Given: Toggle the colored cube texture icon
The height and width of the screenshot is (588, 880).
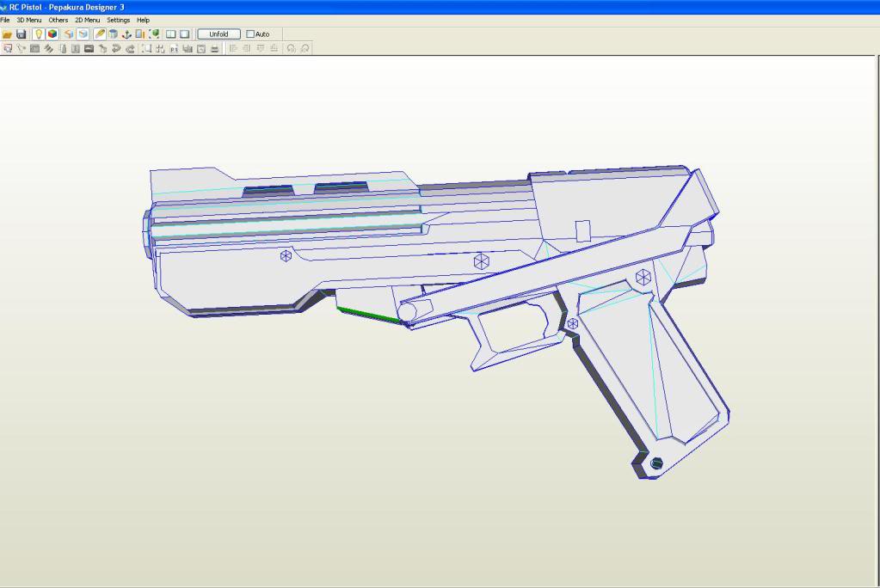Looking at the screenshot, I should pos(52,34).
